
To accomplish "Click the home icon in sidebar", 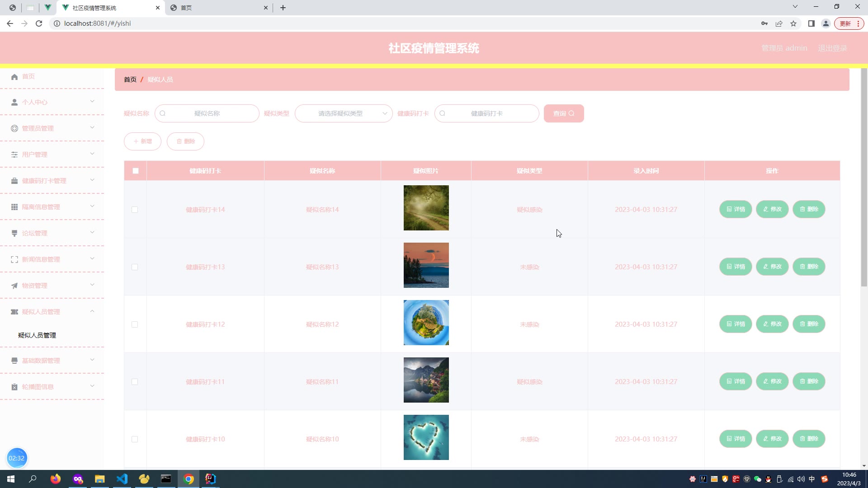I will [14, 77].
